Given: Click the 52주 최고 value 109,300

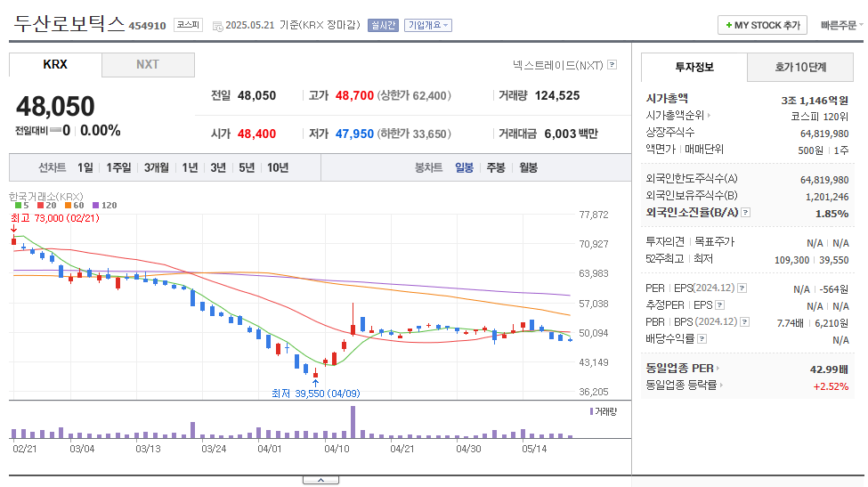Looking at the screenshot, I should 791,260.
